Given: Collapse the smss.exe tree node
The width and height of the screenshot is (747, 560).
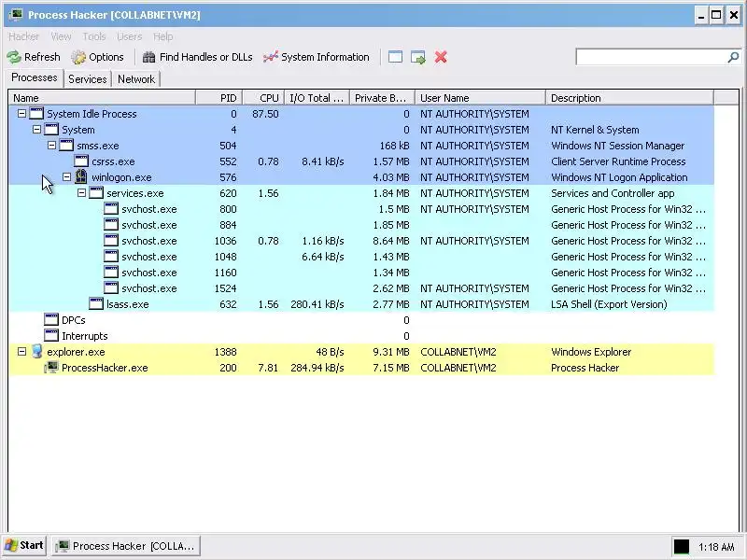Looking at the screenshot, I should (x=52, y=146).
